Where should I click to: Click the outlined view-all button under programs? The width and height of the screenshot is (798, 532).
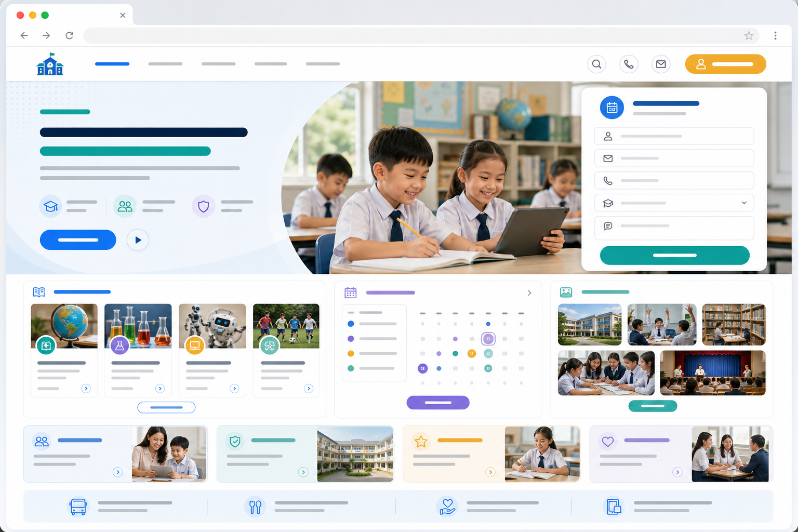click(166, 407)
